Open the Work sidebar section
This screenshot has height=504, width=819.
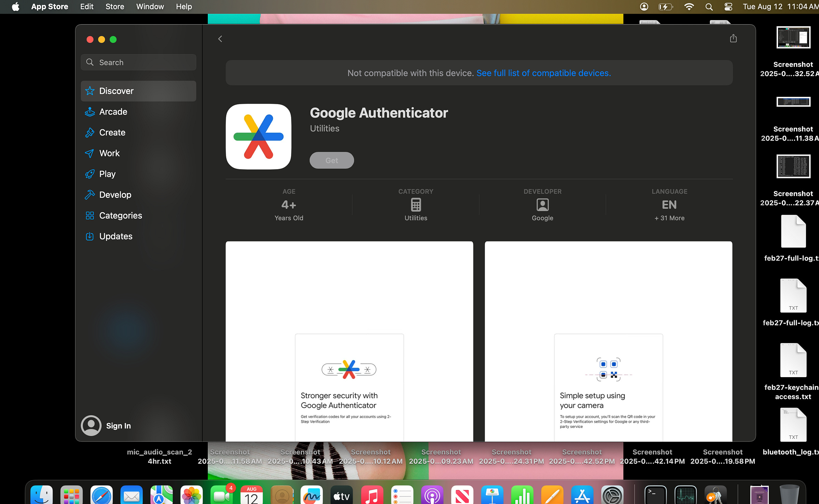(x=109, y=153)
